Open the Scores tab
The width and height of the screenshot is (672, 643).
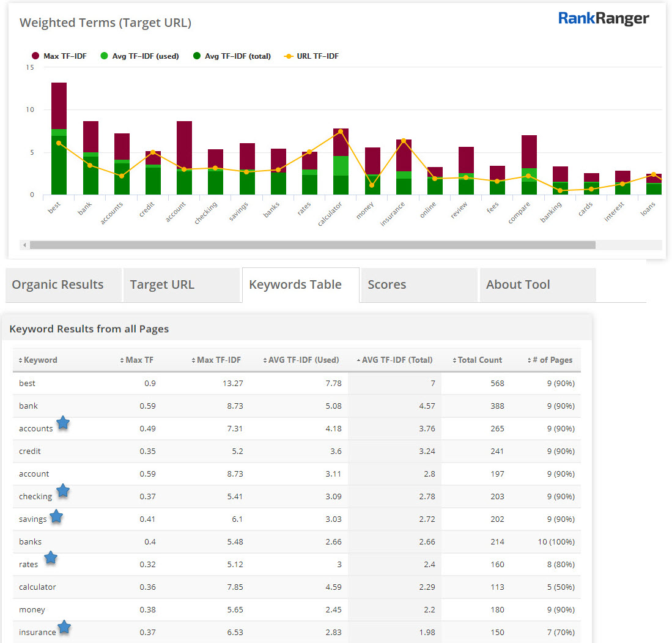click(x=387, y=284)
